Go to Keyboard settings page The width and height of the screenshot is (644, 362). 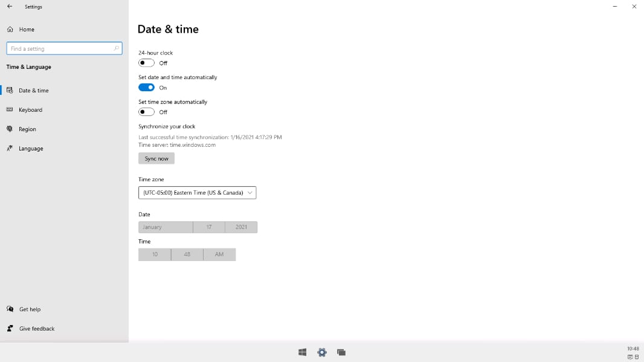pyautogui.click(x=30, y=110)
